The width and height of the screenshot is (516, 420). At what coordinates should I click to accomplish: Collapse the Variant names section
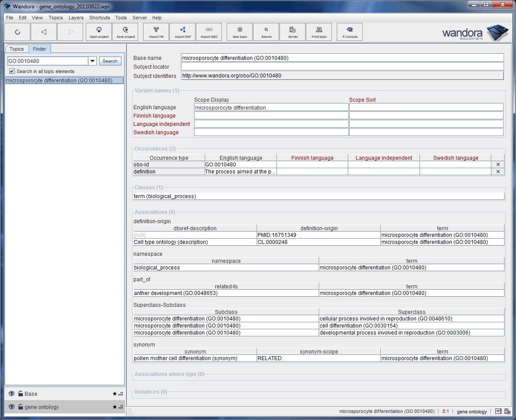click(157, 91)
